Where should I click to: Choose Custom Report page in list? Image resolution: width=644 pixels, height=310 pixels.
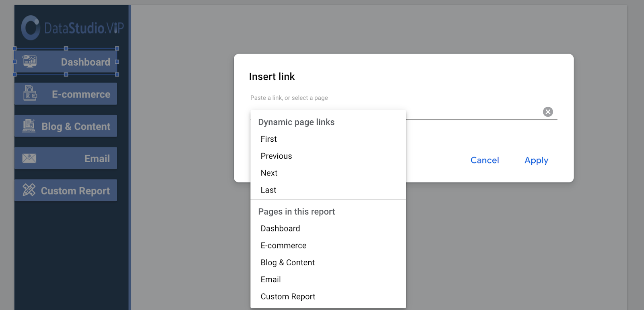pos(328,297)
